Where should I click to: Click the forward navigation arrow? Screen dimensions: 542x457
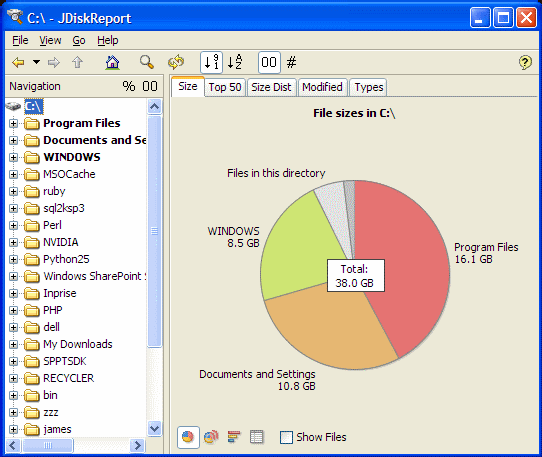coord(54,63)
